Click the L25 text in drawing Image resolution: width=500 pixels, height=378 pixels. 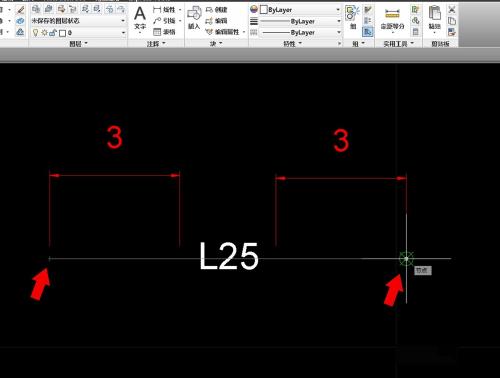pyautogui.click(x=229, y=256)
